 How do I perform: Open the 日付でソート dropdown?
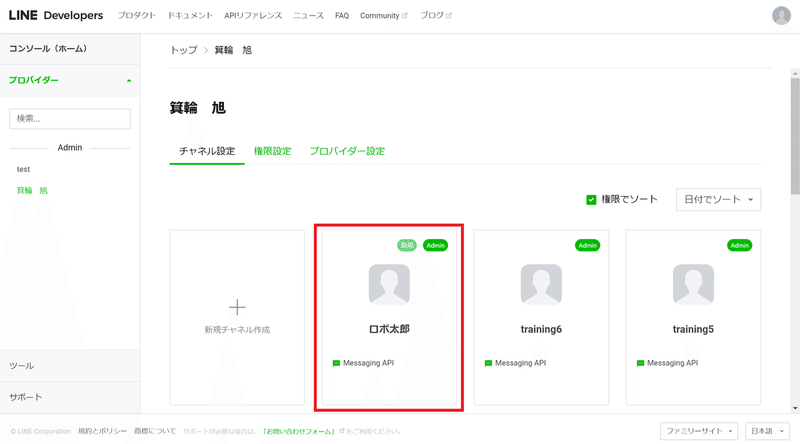(x=718, y=200)
